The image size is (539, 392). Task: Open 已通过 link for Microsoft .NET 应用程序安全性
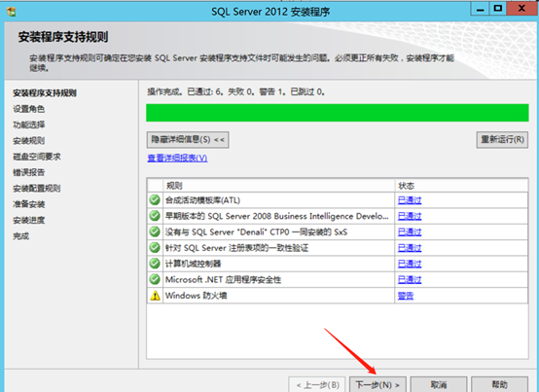point(410,280)
